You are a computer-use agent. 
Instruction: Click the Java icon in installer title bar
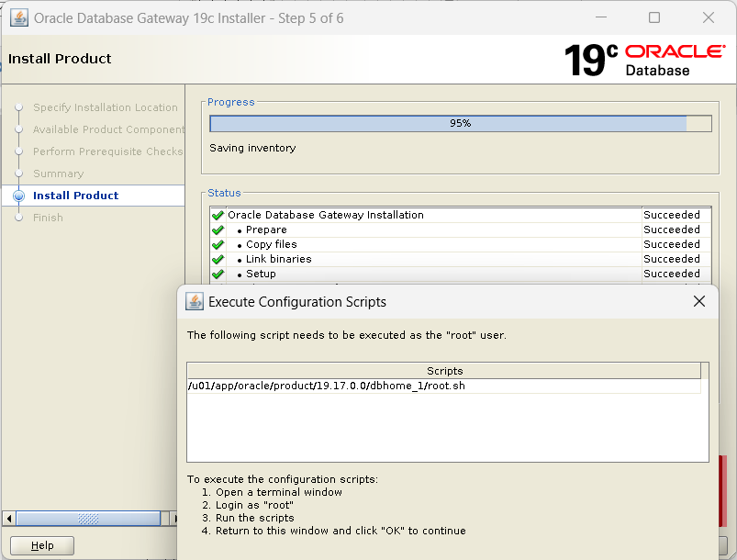19,18
